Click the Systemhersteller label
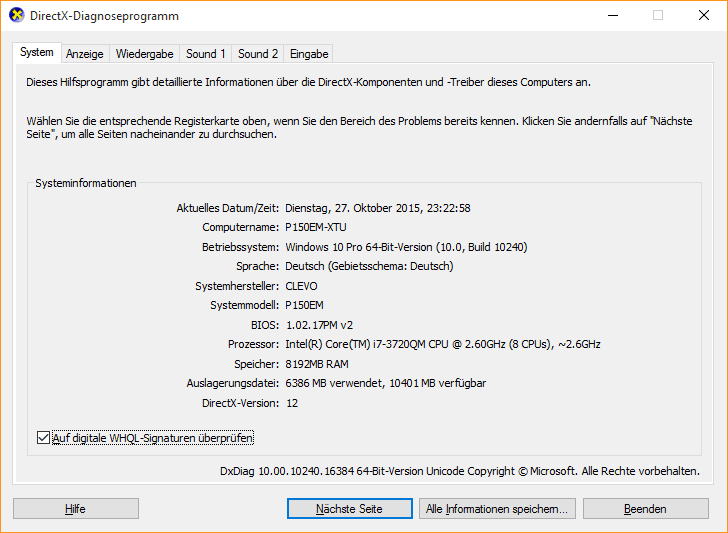The image size is (728, 533). [x=237, y=286]
